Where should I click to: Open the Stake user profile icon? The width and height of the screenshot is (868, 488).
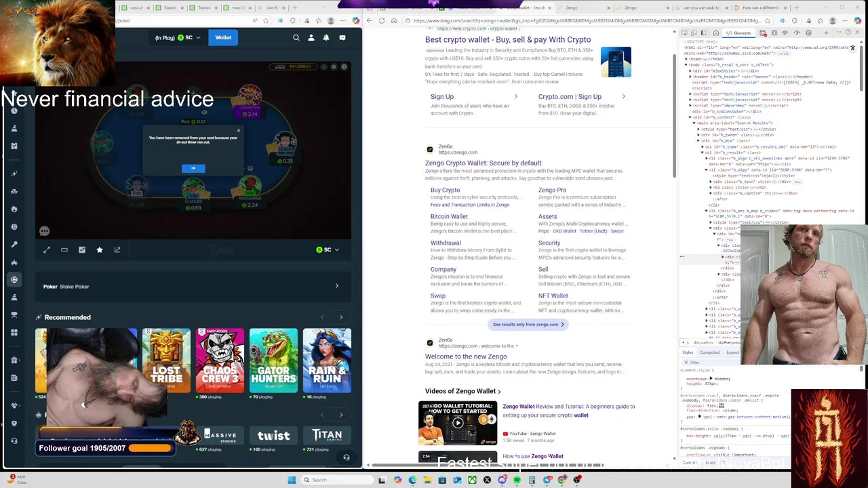311,38
